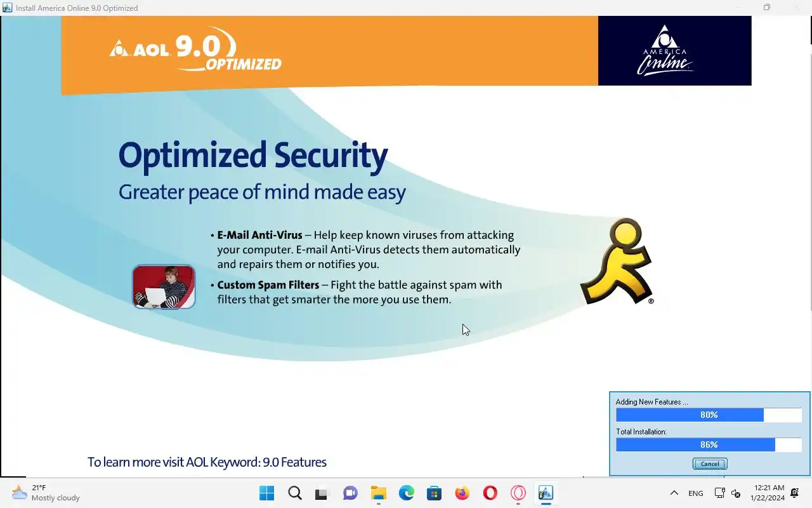Image resolution: width=812 pixels, height=508 pixels.
Task: Restore down the installer window
Action: (767, 8)
